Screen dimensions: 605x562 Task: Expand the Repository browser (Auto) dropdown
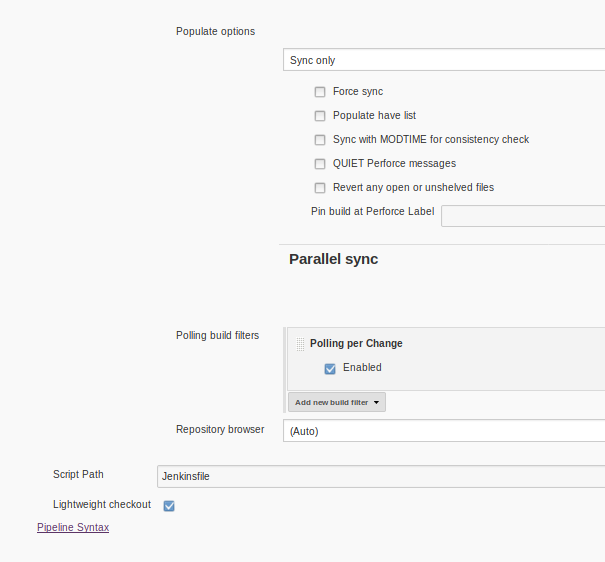443,431
